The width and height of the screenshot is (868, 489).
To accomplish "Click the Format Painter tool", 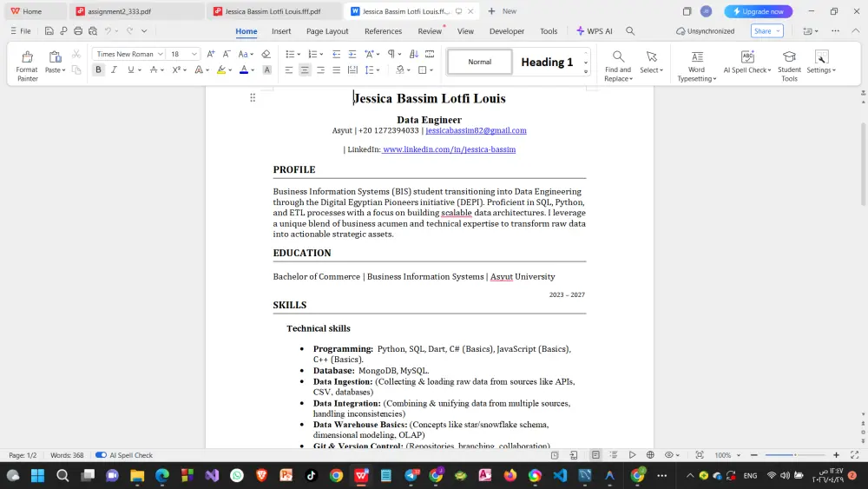I will (27, 65).
